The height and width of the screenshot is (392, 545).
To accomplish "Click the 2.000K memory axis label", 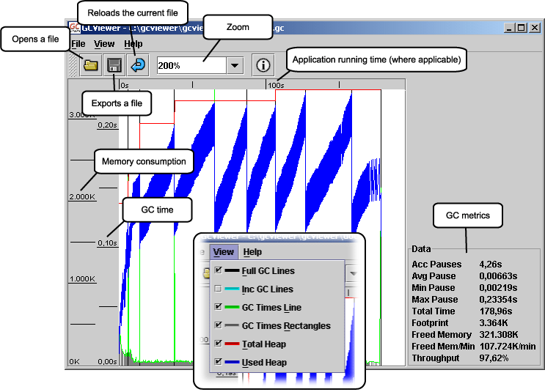I will [x=82, y=196].
